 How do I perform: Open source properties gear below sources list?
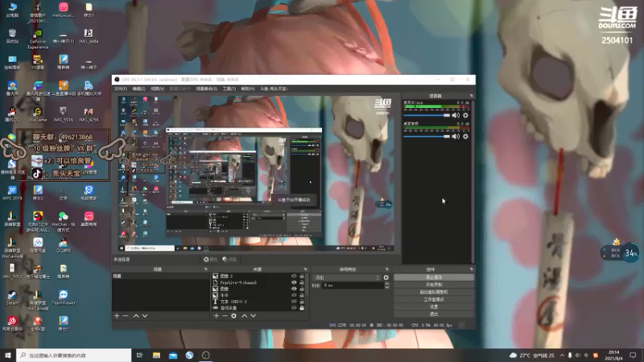click(x=233, y=315)
